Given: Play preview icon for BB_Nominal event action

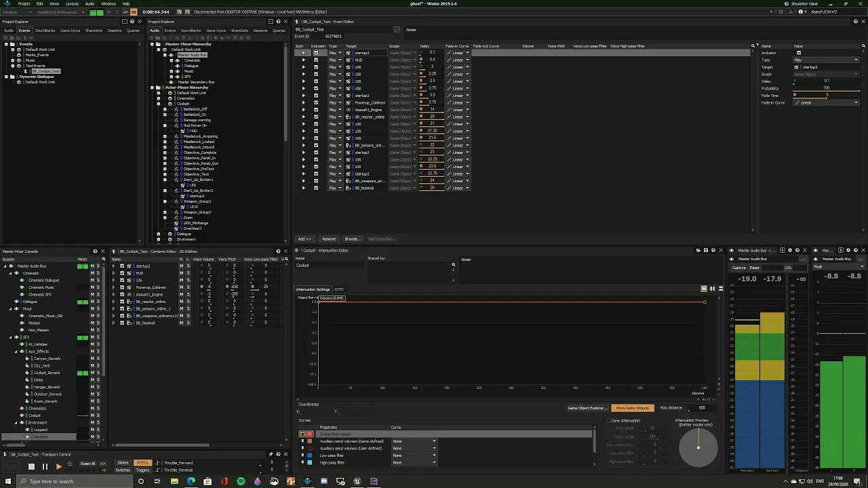Looking at the screenshot, I should (303, 188).
